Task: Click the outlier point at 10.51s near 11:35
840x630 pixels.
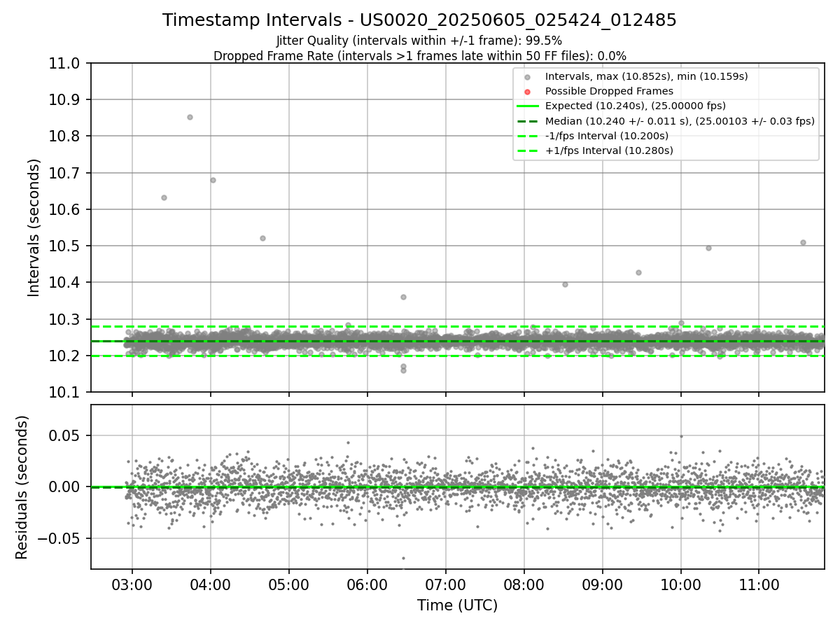Action: point(803,242)
